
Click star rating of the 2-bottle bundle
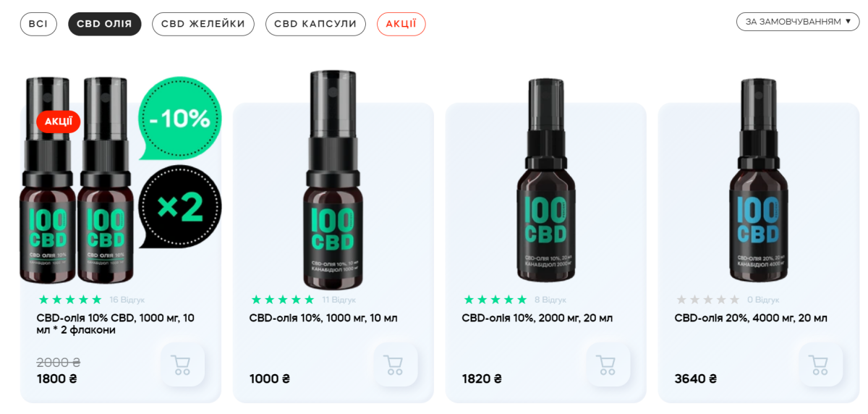[x=70, y=300]
